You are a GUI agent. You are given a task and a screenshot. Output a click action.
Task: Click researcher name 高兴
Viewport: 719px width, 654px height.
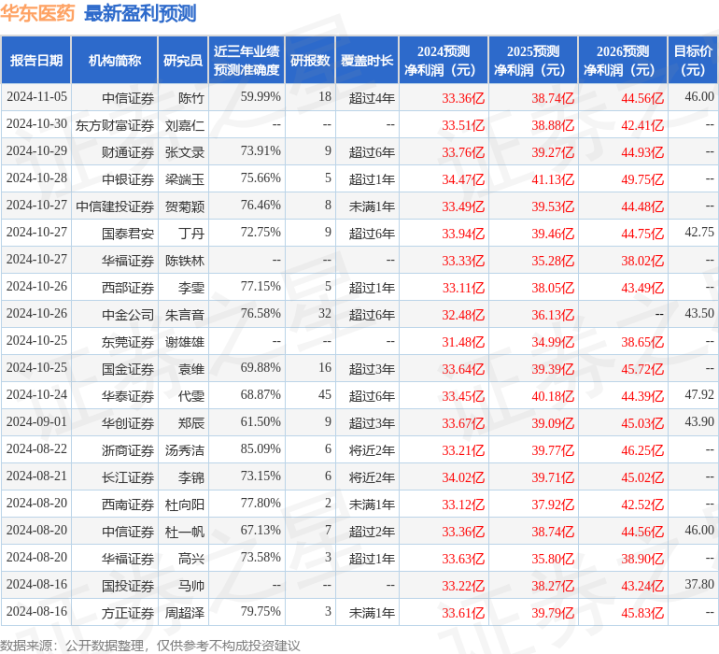(x=191, y=558)
